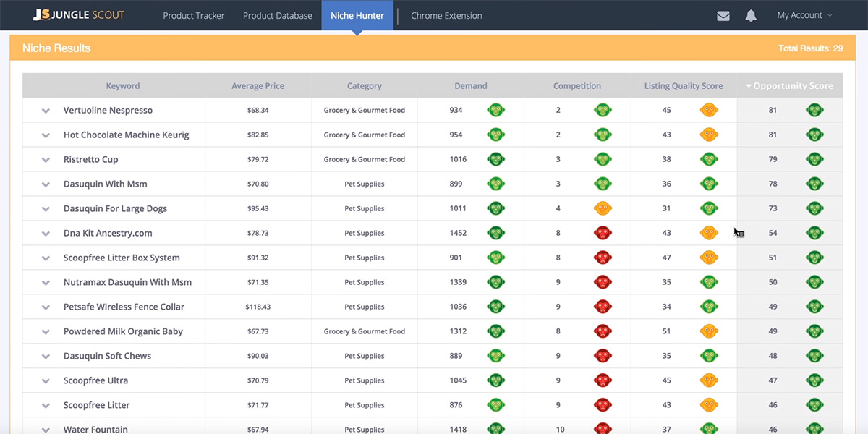The width and height of the screenshot is (868, 434).
Task: Click the Water Fountain keyword
Action: click(x=95, y=429)
